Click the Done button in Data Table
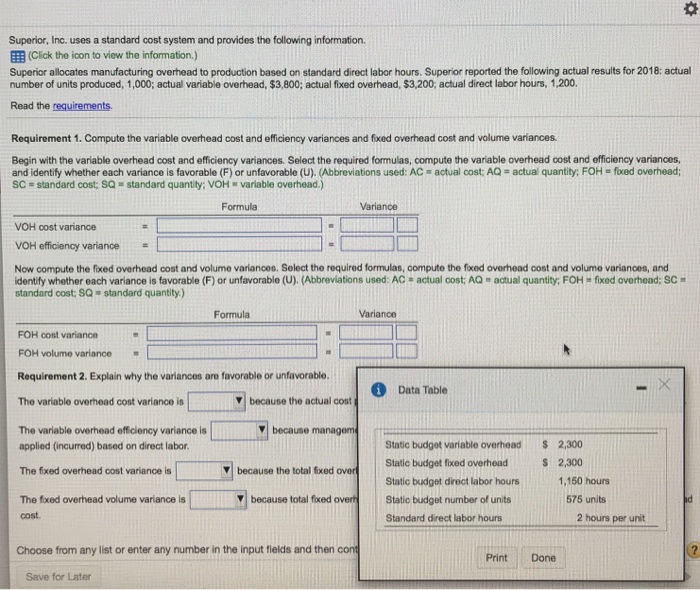The height and width of the screenshot is (590, 700). pyautogui.click(x=543, y=558)
